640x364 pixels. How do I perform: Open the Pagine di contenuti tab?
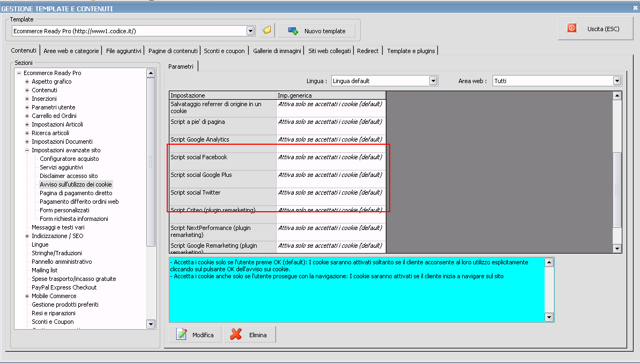pyautogui.click(x=173, y=51)
